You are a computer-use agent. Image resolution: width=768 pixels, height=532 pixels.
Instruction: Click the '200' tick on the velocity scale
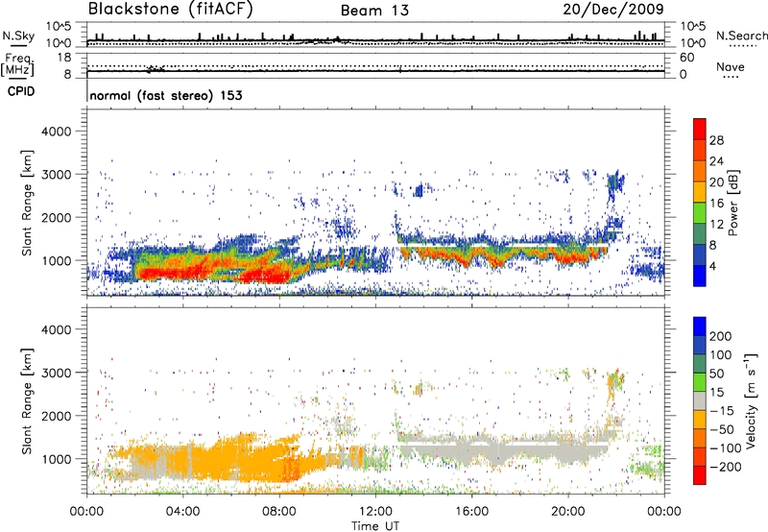[x=721, y=336]
